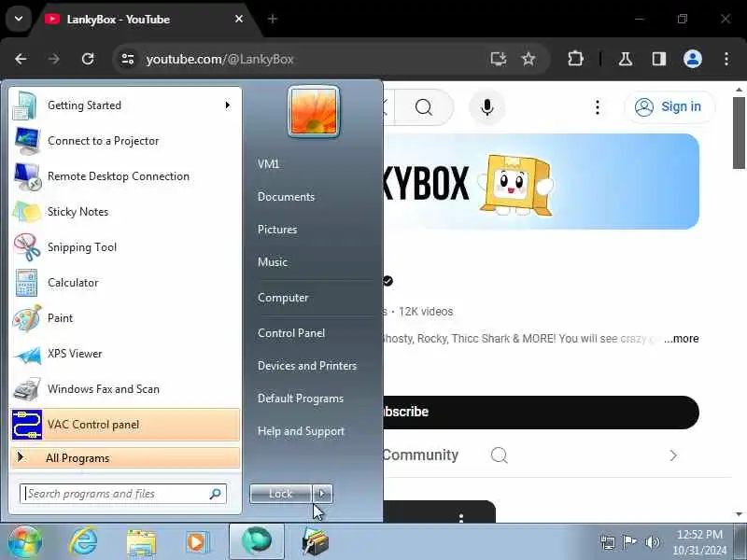The image size is (747, 560).
Task: Open the Getting Started icon
Action: 26,105
